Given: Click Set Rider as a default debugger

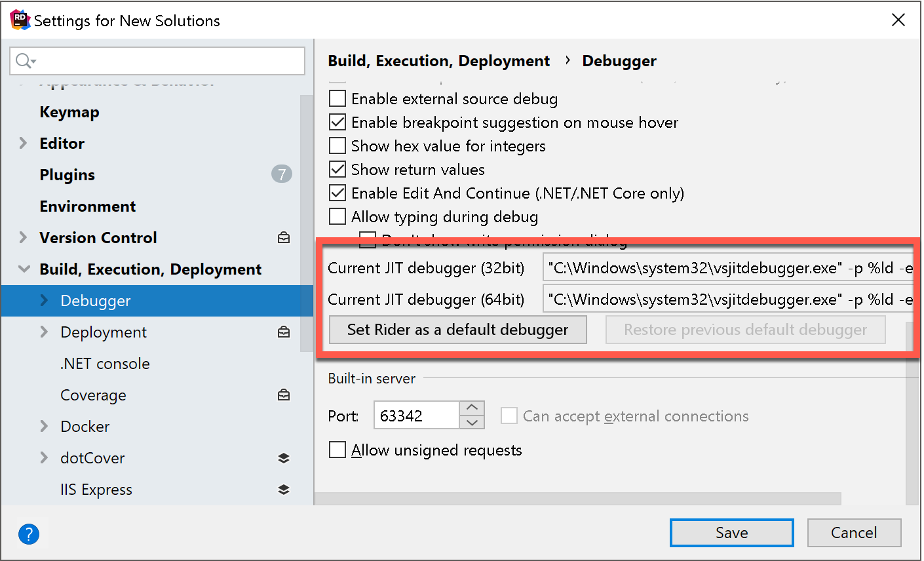Looking at the screenshot, I should pyautogui.click(x=457, y=330).
